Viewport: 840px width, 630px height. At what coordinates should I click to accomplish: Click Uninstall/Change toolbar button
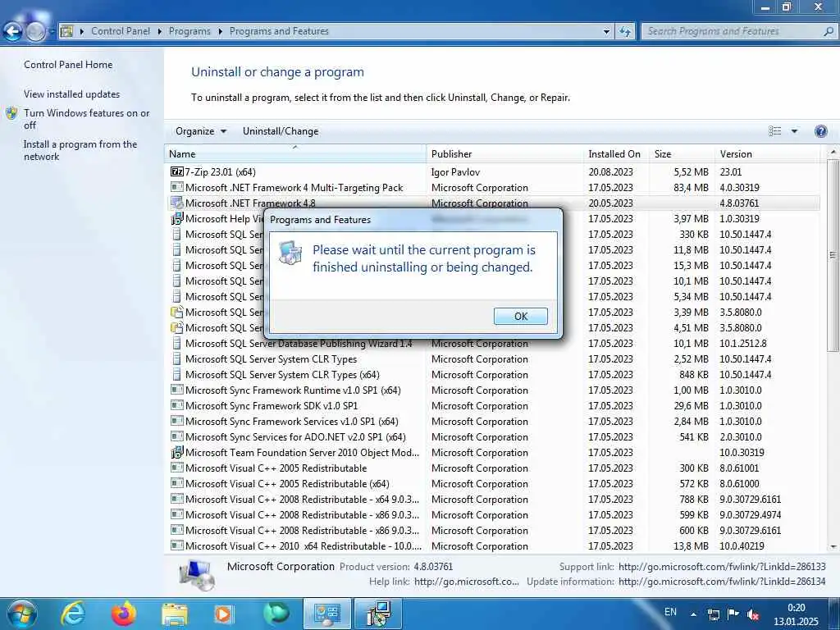tap(281, 131)
